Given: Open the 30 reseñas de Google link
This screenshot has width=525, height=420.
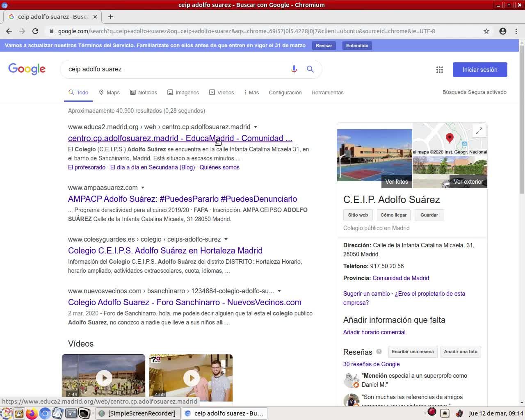Looking at the screenshot, I should [372, 364].
